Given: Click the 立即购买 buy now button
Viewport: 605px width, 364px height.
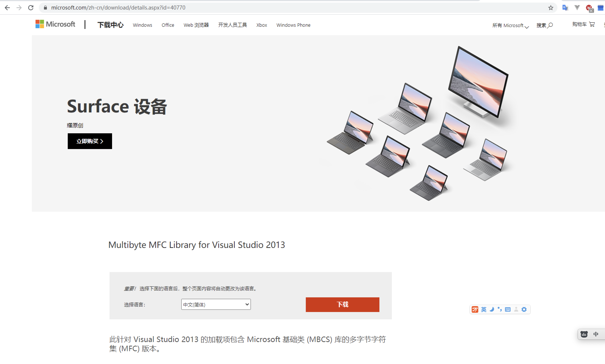Looking at the screenshot, I should tap(90, 141).
